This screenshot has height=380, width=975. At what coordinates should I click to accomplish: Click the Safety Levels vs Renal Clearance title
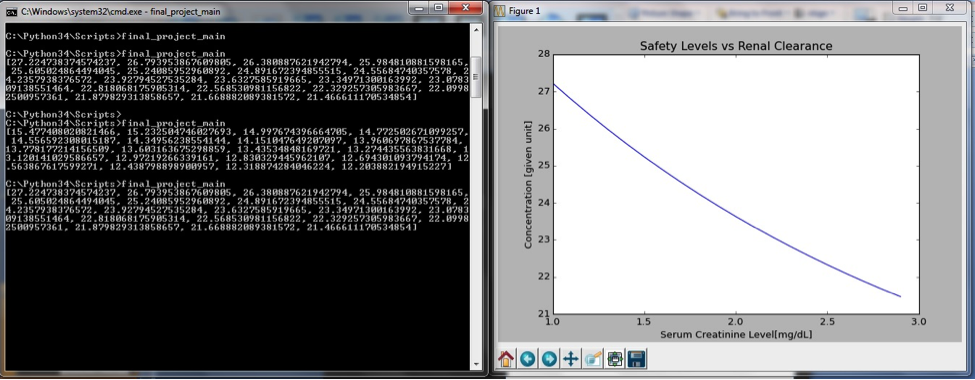736,46
